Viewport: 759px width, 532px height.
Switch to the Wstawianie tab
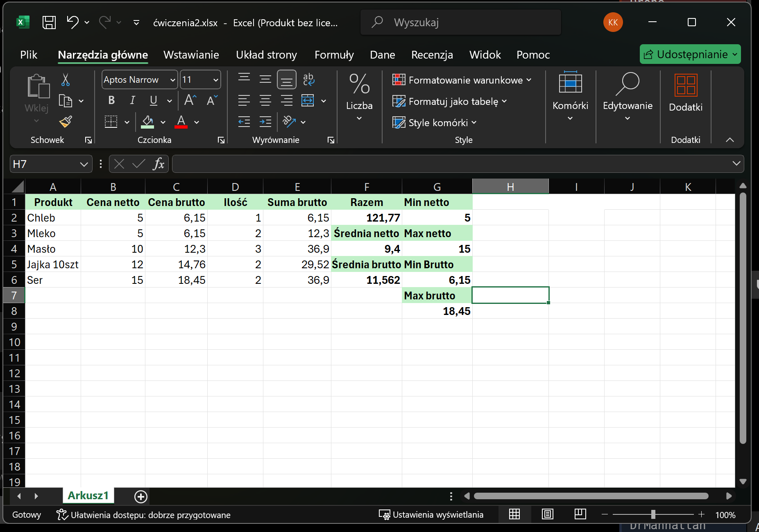(191, 55)
